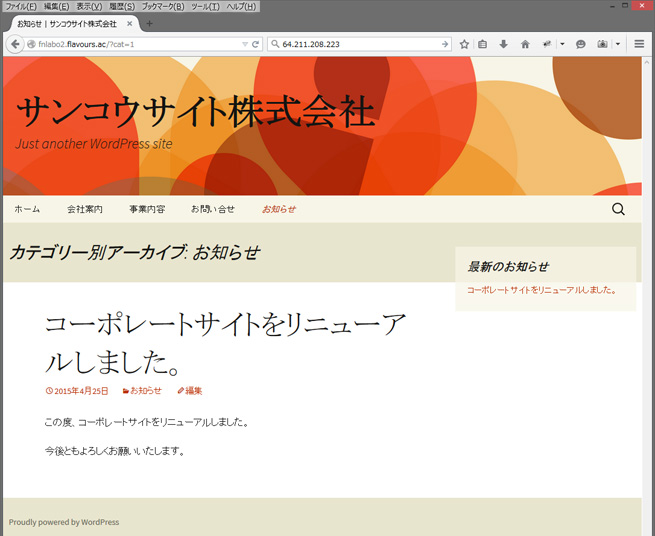The height and width of the screenshot is (536, 655).
Task: Navigate to 会社案内 in the site menu
Action: point(85,209)
